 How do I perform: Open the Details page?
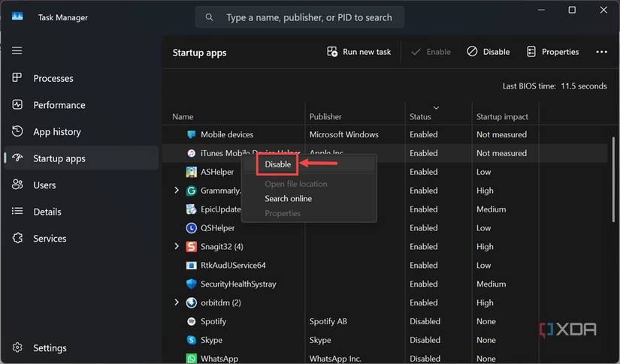[47, 212]
